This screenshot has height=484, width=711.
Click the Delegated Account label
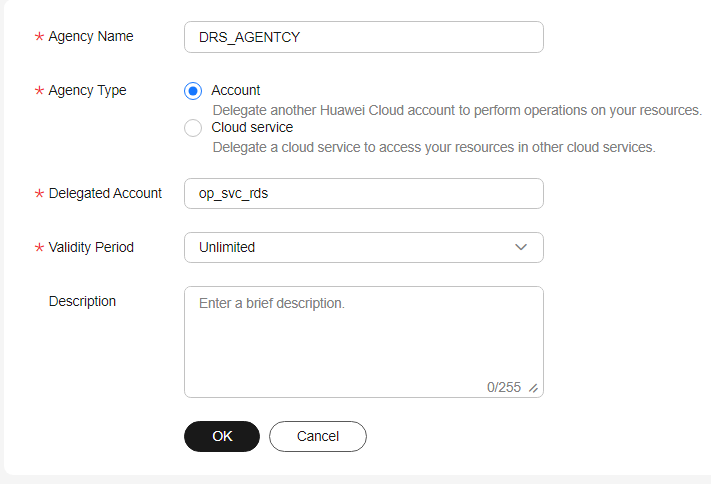(105, 193)
